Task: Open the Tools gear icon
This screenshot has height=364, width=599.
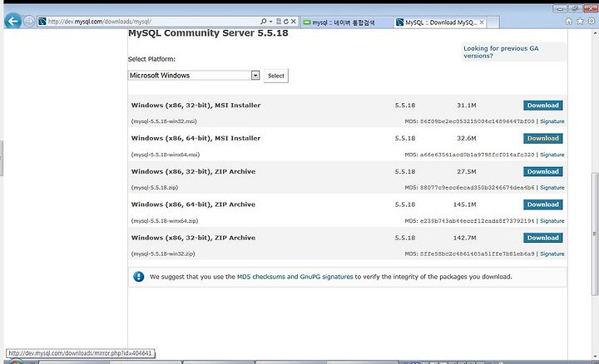Action: tap(592, 22)
